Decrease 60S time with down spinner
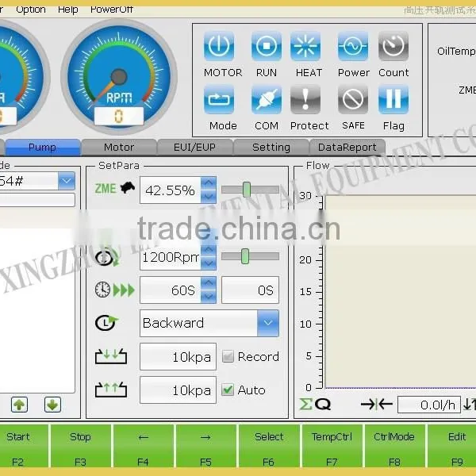The width and height of the screenshot is (476, 476). click(209, 296)
